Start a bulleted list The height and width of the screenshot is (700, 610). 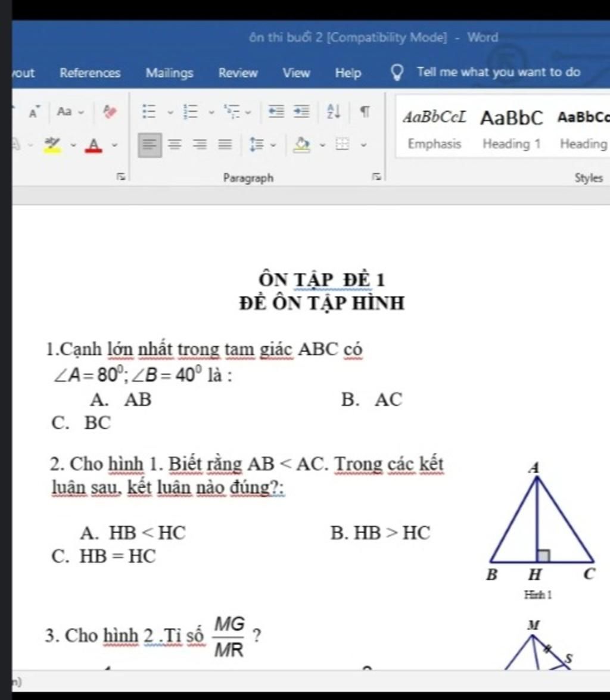tap(149, 111)
